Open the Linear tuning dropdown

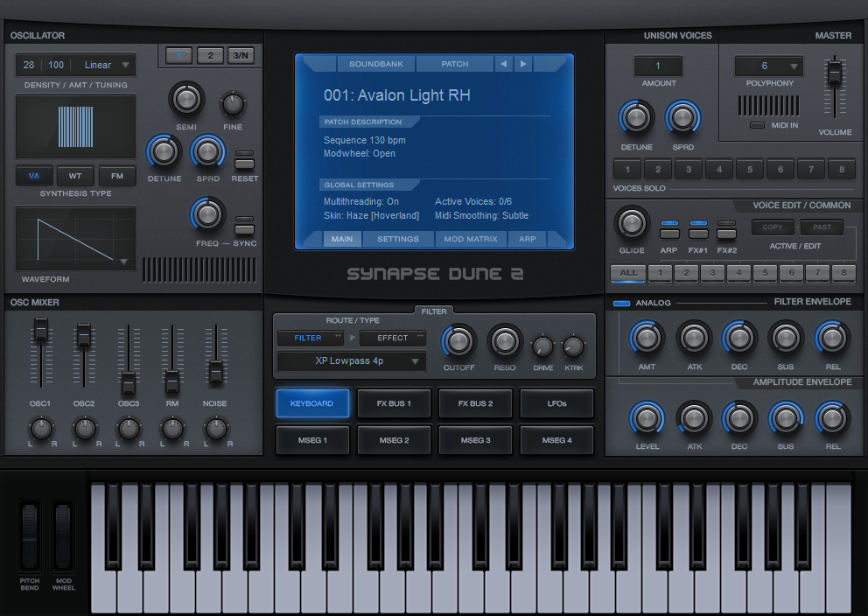click(x=105, y=65)
